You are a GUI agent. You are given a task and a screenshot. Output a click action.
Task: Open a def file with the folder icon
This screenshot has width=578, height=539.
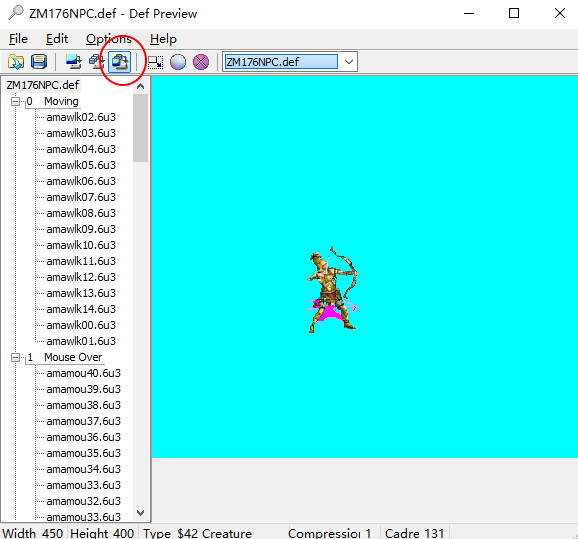[15, 62]
